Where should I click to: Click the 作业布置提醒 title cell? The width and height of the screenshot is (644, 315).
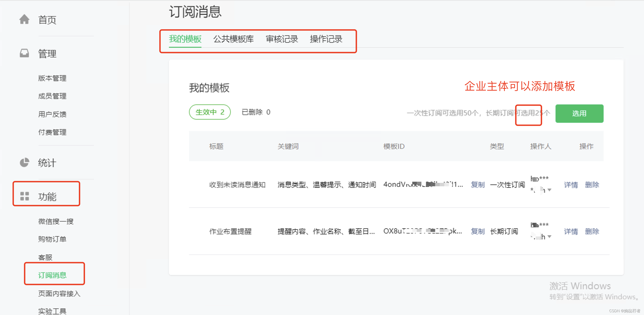coord(230,231)
